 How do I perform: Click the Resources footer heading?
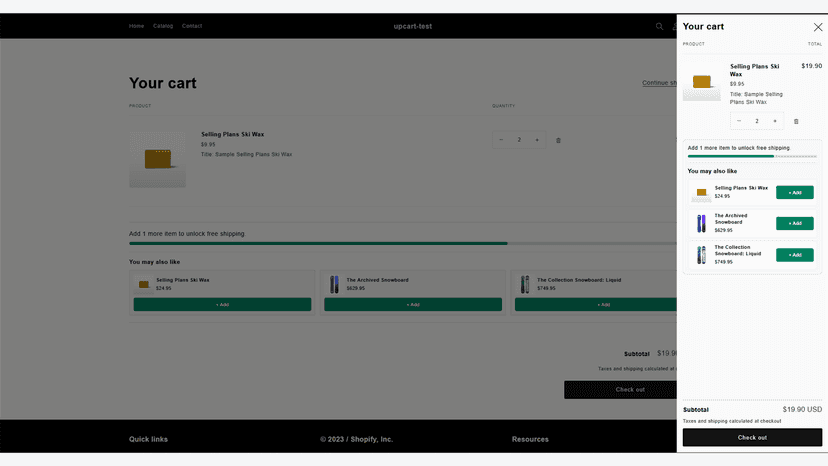(530, 439)
